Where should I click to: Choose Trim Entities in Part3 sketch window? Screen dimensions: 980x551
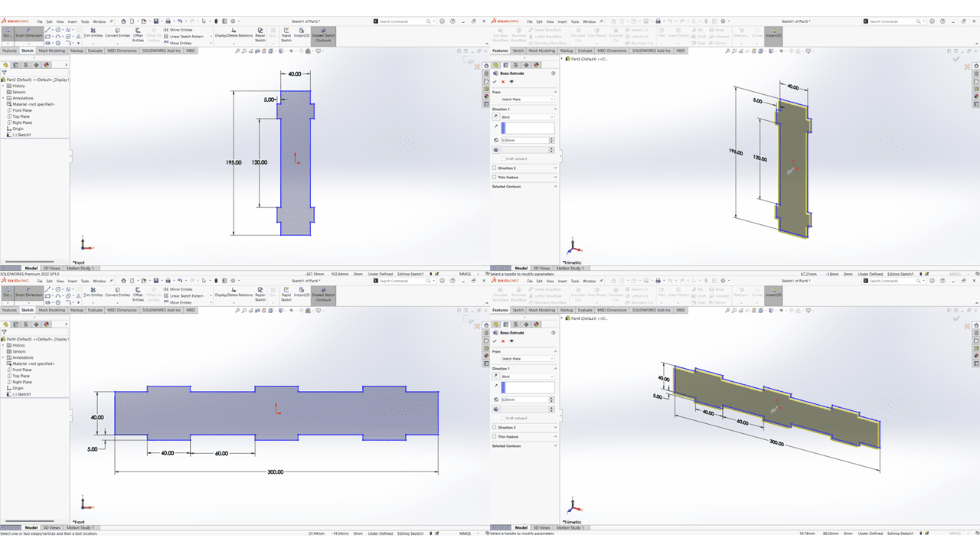(x=93, y=33)
